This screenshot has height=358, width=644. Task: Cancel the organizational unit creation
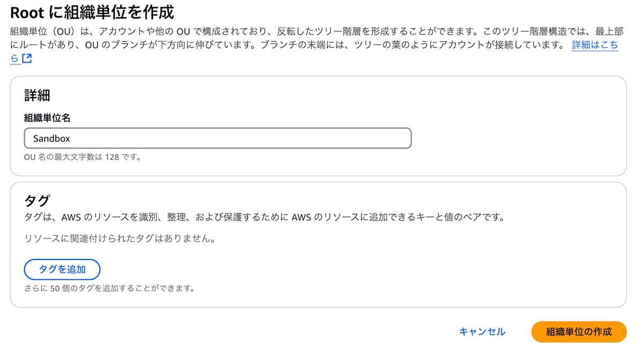[x=482, y=332]
